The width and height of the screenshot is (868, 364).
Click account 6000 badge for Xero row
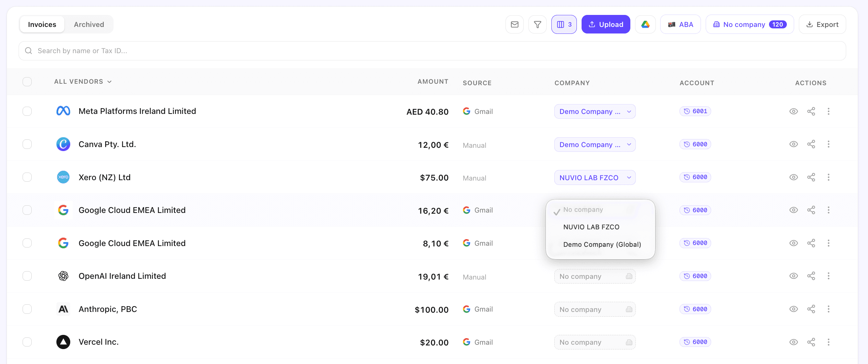pyautogui.click(x=695, y=177)
